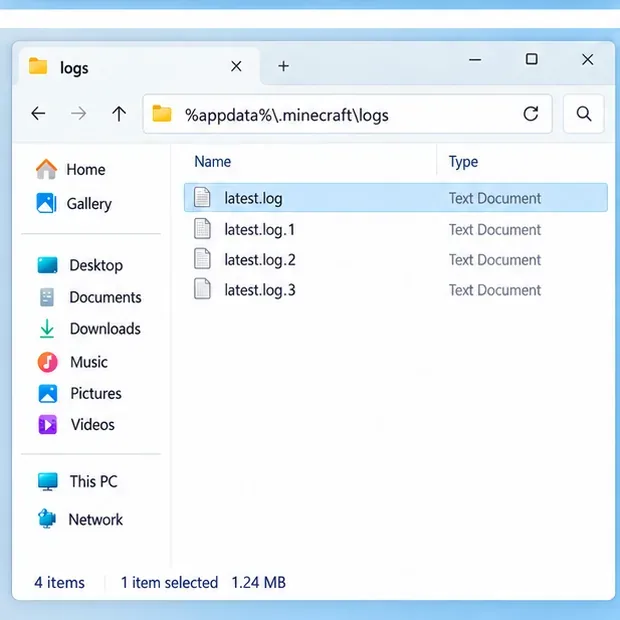Select the latest.log file
620x620 pixels.
[x=396, y=198]
